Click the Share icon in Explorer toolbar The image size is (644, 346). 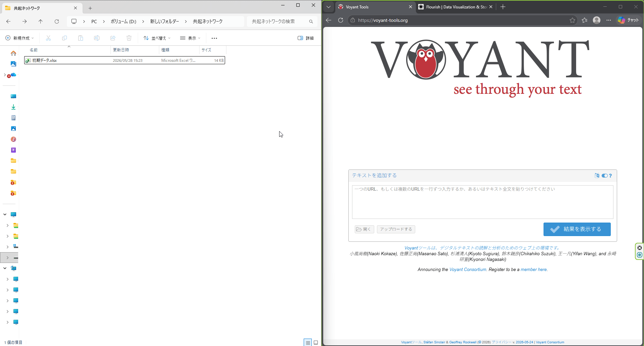coord(113,38)
